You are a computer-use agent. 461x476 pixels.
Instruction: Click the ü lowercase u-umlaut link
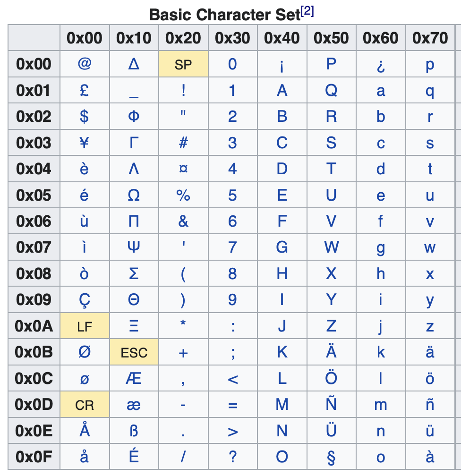point(430,431)
